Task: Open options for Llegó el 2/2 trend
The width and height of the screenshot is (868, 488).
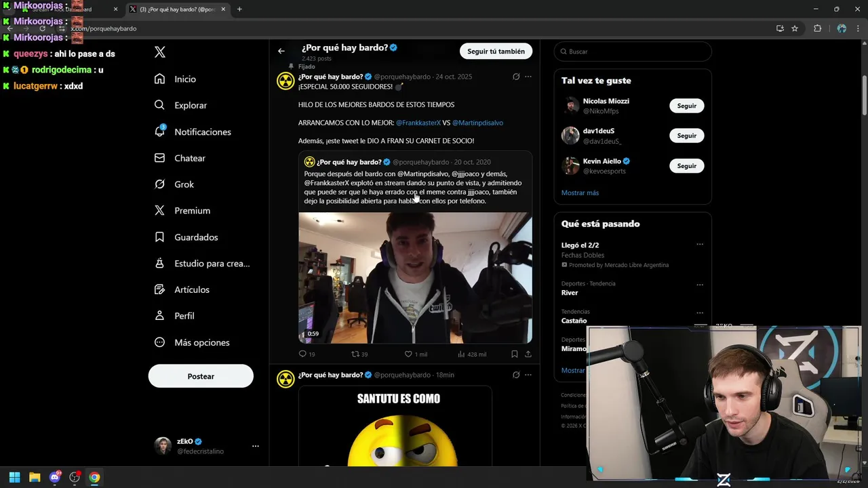Action: pyautogui.click(x=700, y=245)
